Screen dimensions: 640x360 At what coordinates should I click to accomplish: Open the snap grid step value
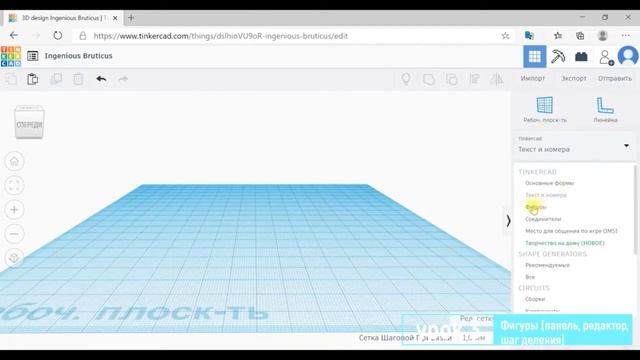473,338
